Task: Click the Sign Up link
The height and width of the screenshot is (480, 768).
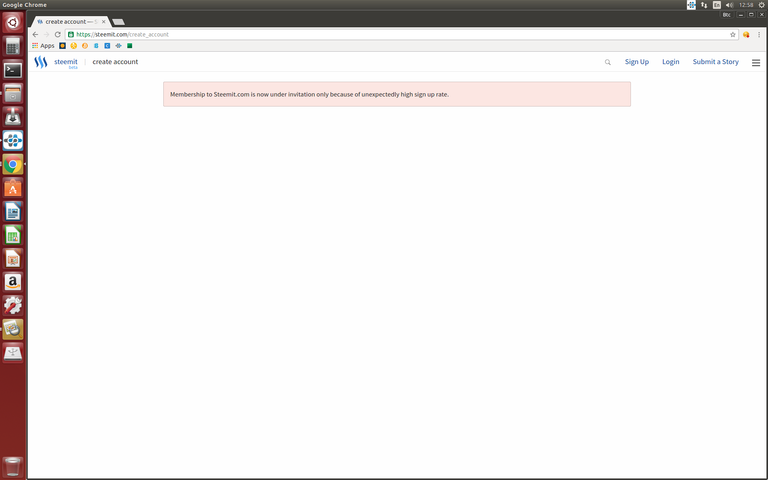Action: coord(636,62)
